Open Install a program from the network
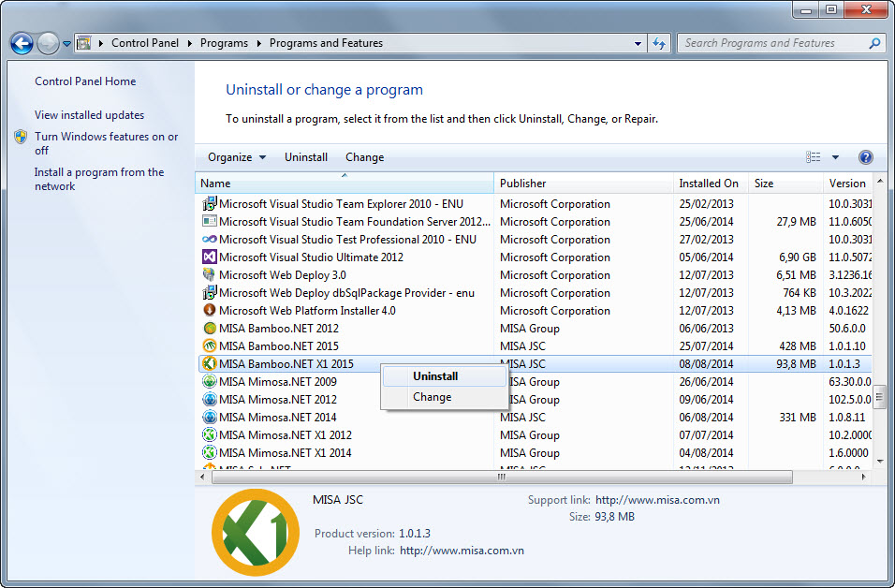This screenshot has height=588, width=895. [98, 179]
